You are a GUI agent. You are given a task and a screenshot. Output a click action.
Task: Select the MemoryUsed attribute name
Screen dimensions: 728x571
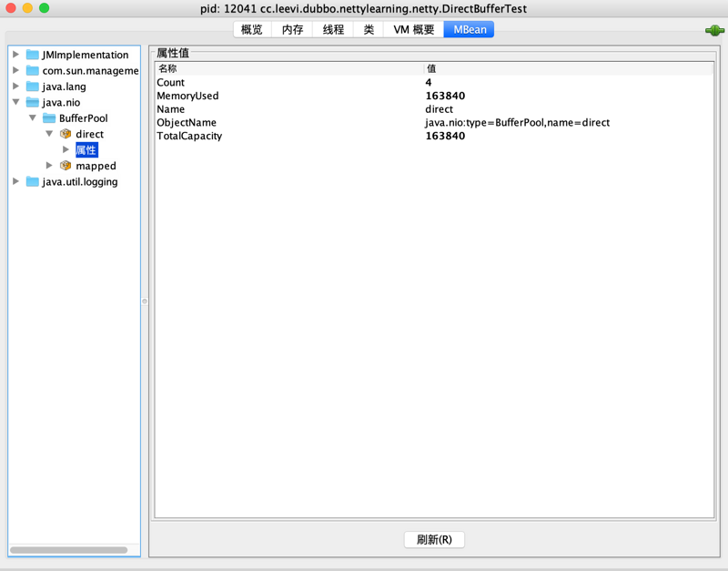click(x=187, y=96)
